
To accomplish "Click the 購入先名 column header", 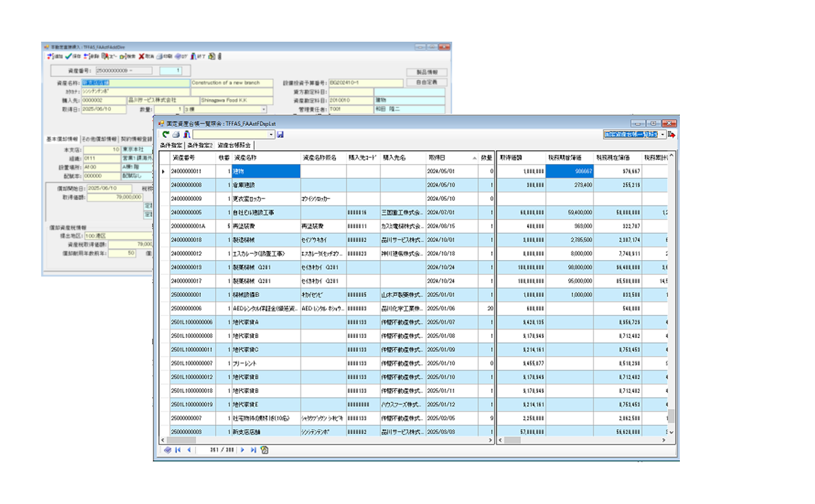I will (x=403, y=158).
